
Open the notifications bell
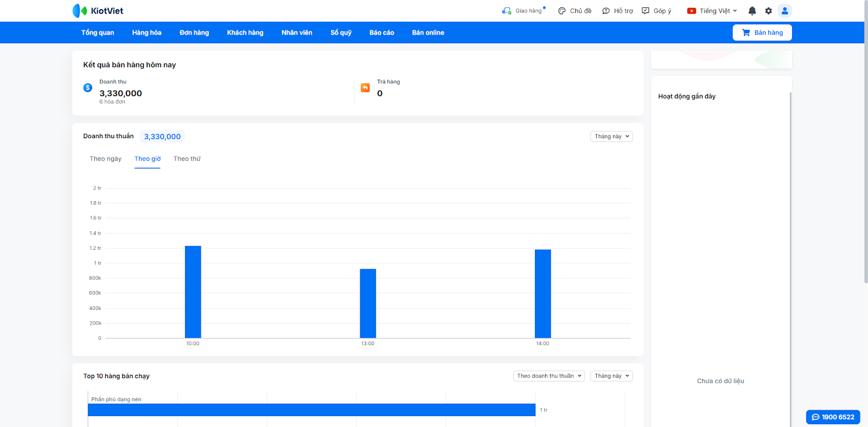[x=752, y=11]
